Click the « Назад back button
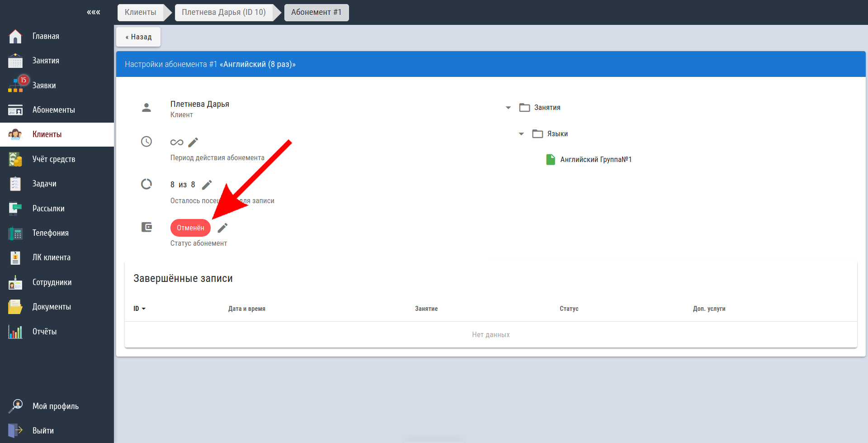 click(x=138, y=37)
